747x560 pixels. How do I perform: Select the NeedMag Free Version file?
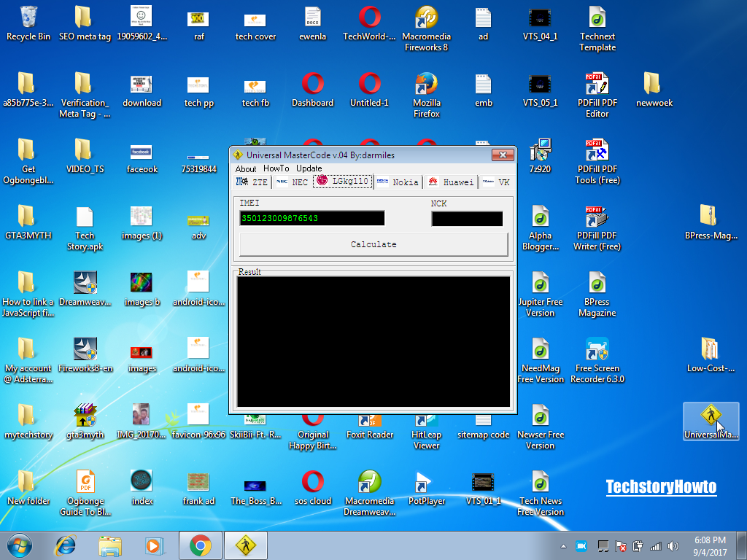(x=541, y=360)
